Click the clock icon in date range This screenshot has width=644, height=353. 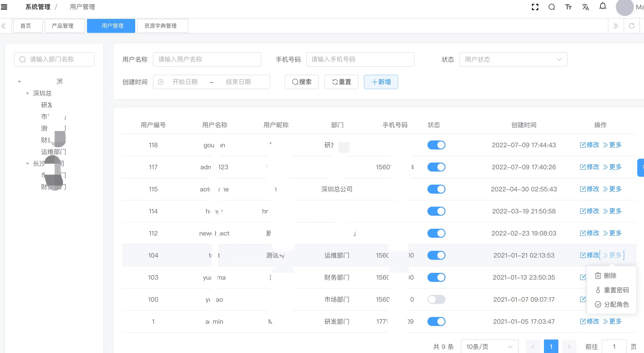pyautogui.click(x=161, y=82)
